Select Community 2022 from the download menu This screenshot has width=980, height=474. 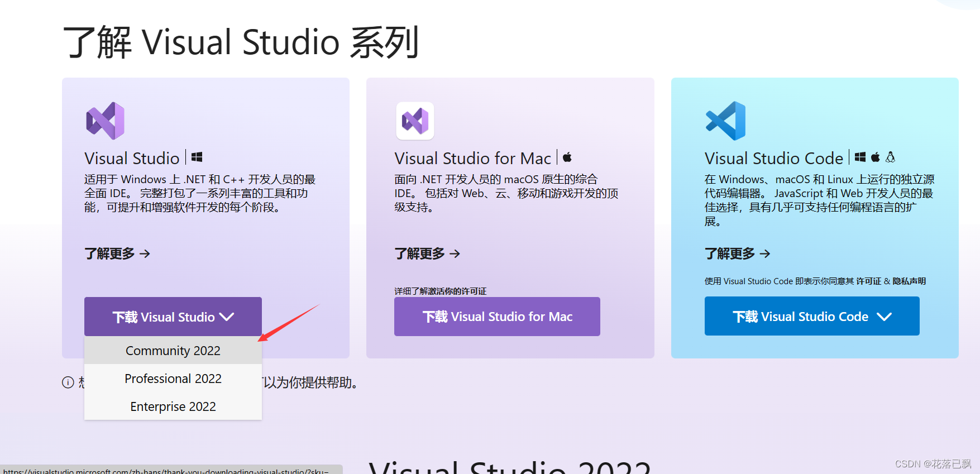173,351
